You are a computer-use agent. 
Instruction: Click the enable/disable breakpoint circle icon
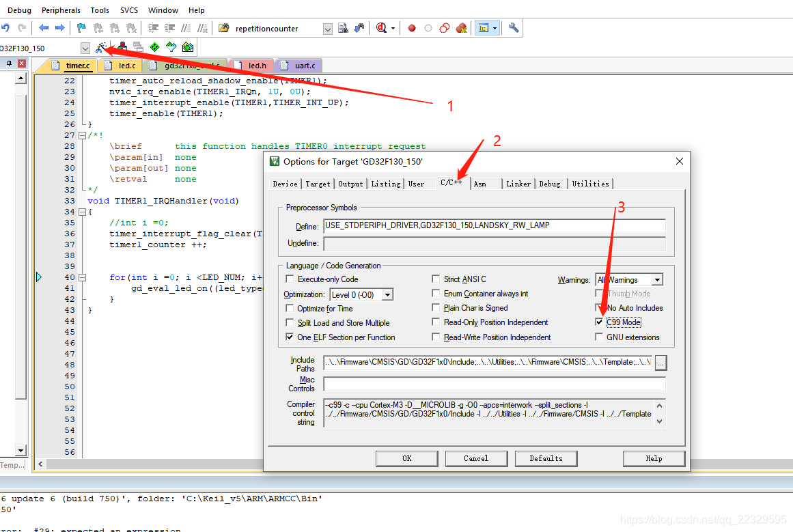[x=428, y=28]
